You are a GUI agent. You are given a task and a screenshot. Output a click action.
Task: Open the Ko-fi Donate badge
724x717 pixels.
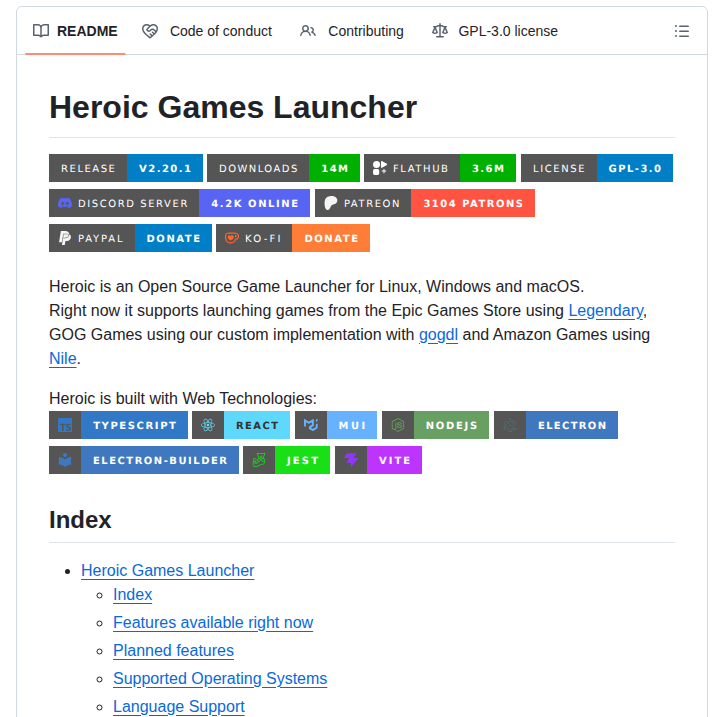(x=293, y=238)
